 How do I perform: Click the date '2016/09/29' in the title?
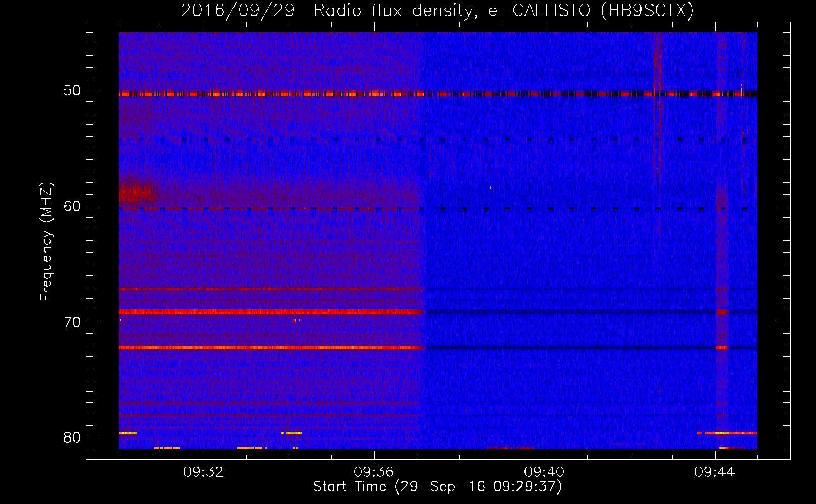pos(238,10)
